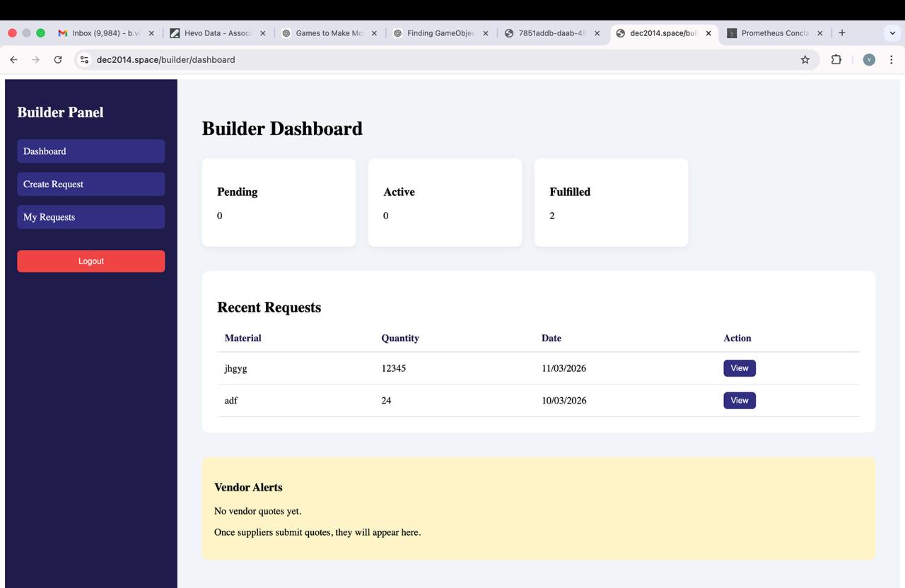
Task: Open the site information icon in the address bar
Action: (84, 59)
